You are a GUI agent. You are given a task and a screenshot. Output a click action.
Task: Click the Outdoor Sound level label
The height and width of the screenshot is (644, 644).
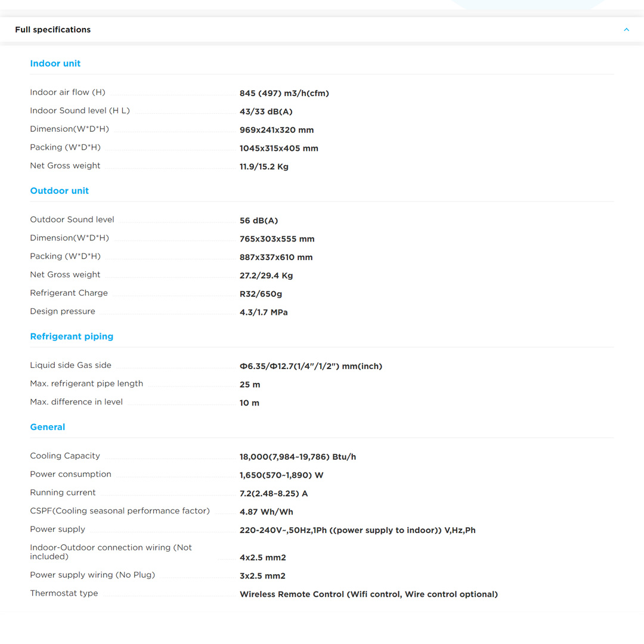72,219
